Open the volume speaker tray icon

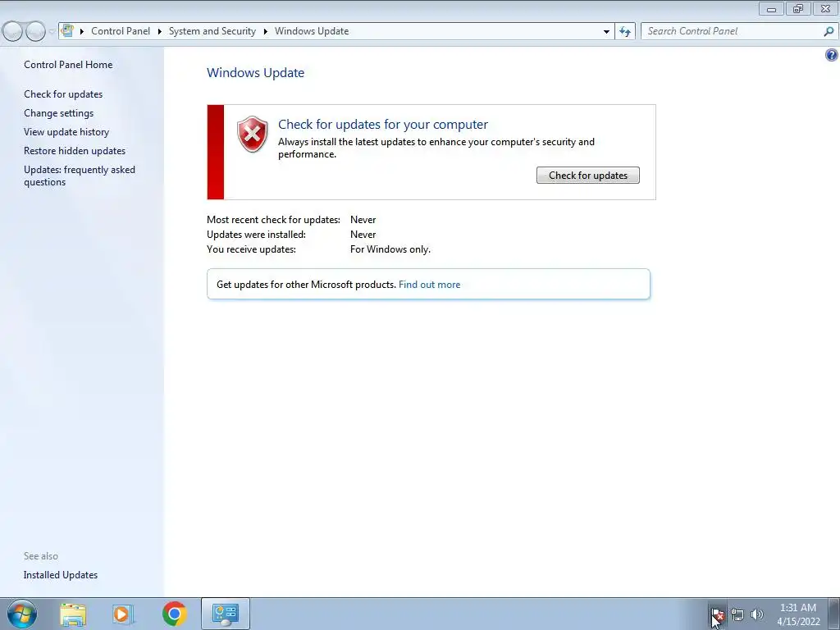click(x=757, y=614)
